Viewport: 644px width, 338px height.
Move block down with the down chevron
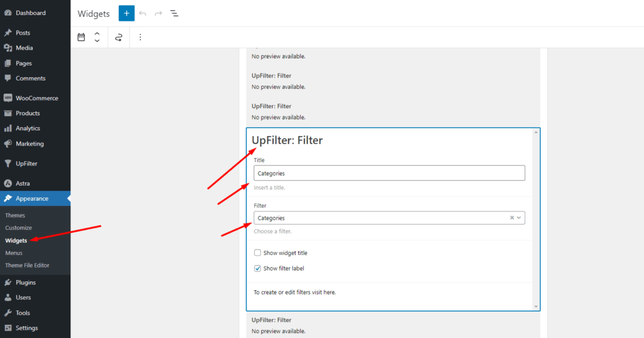(97, 41)
